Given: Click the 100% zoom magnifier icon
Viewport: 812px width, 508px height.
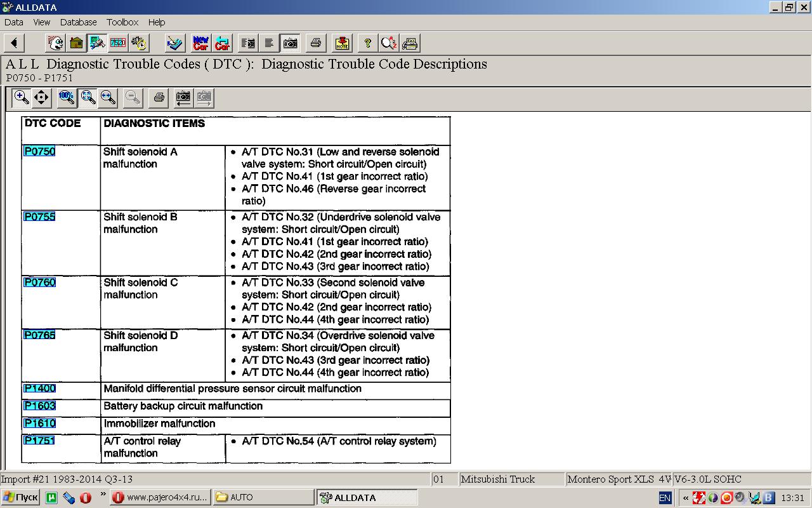Looking at the screenshot, I should pyautogui.click(x=66, y=97).
